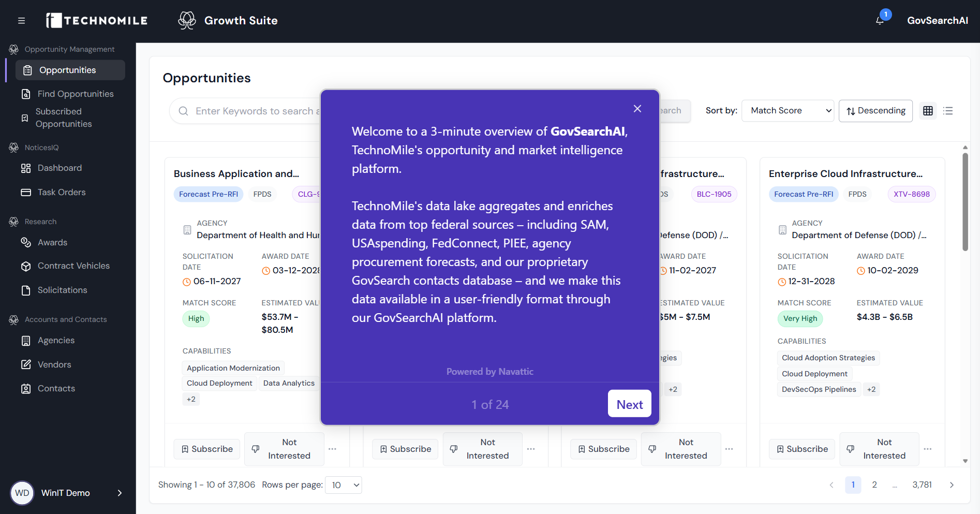Open the Match Score sort dropdown
Screen dimensions: 980x514
click(x=788, y=111)
